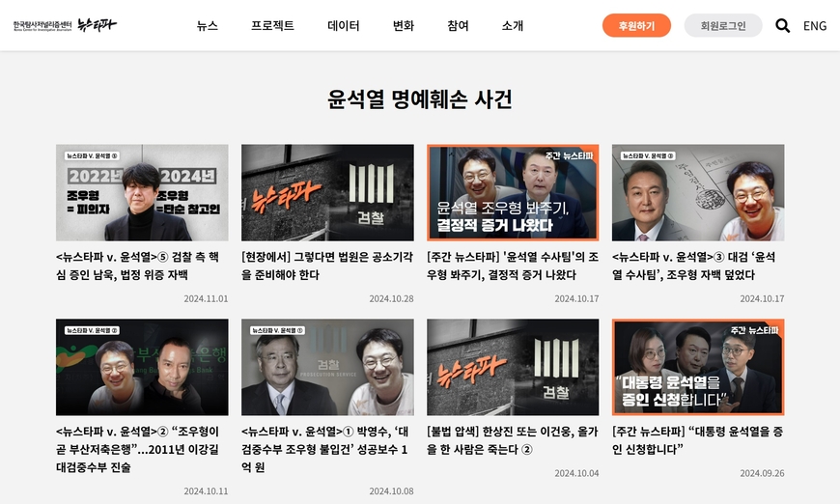Open the 소개 menu
Image resolution: width=840 pixels, height=504 pixels.
(513, 26)
